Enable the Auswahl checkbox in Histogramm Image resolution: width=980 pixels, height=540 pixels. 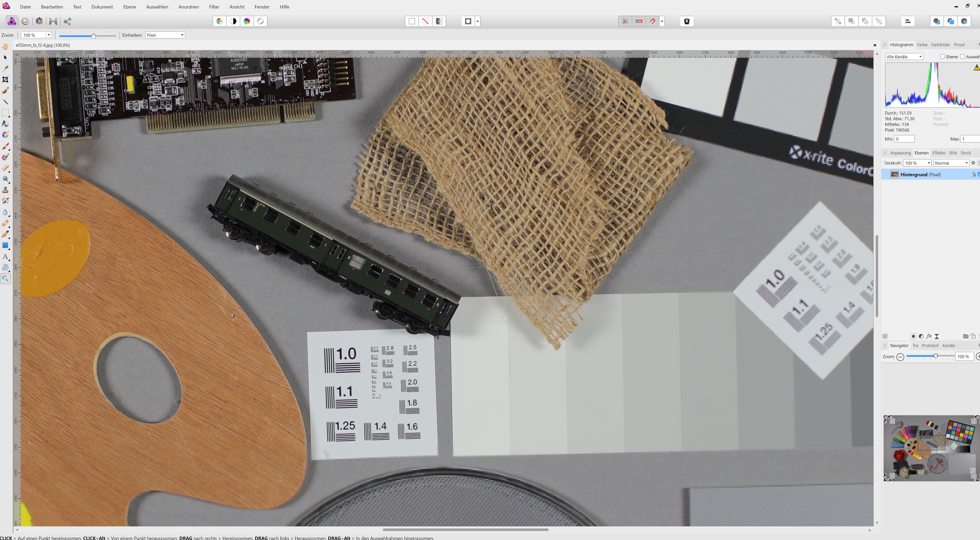click(962, 57)
